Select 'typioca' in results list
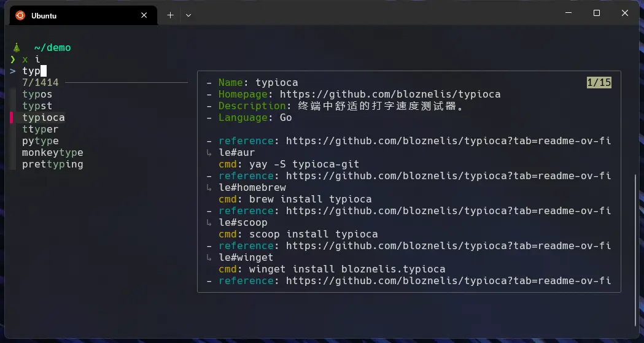644x343 pixels. point(43,118)
